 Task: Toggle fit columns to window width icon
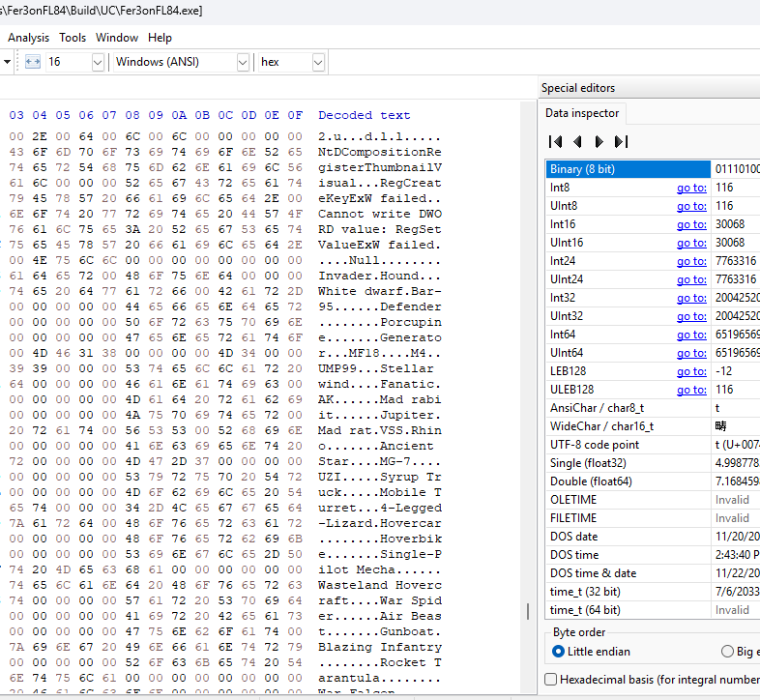pyautogui.click(x=33, y=62)
